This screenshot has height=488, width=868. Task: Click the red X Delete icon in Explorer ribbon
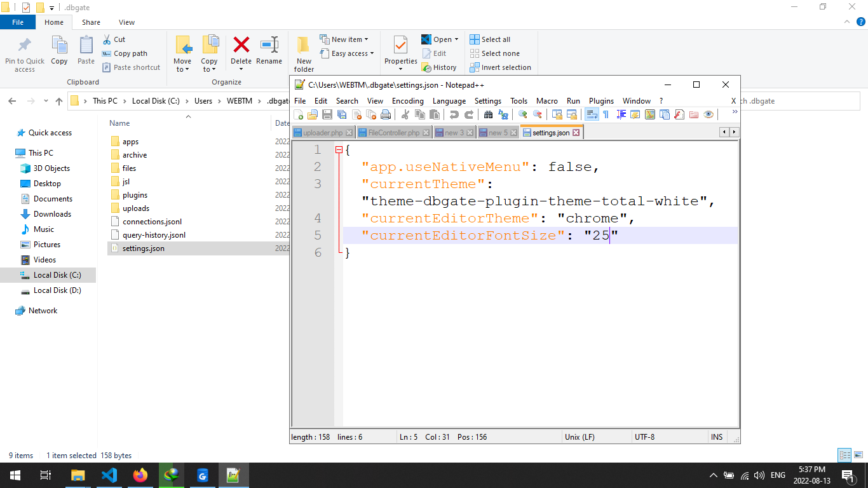pyautogui.click(x=241, y=45)
